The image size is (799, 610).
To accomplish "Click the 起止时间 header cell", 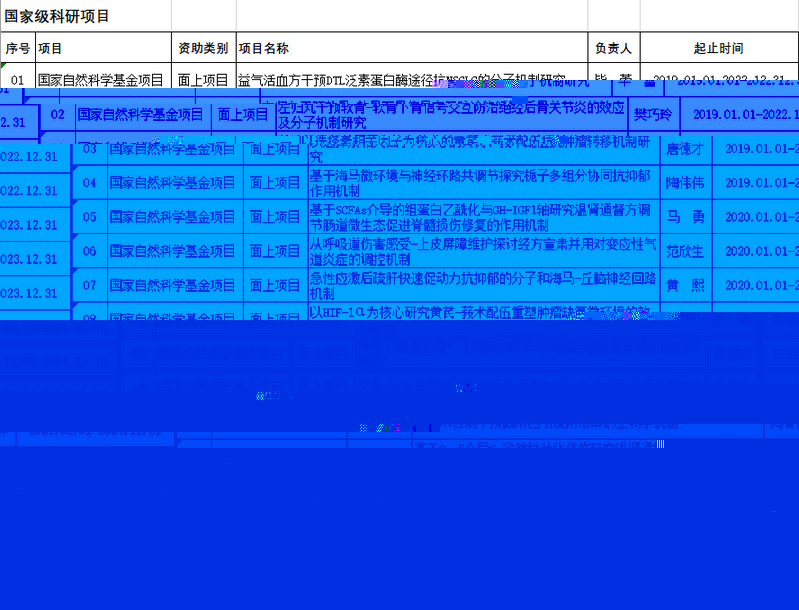I will tap(718, 48).
